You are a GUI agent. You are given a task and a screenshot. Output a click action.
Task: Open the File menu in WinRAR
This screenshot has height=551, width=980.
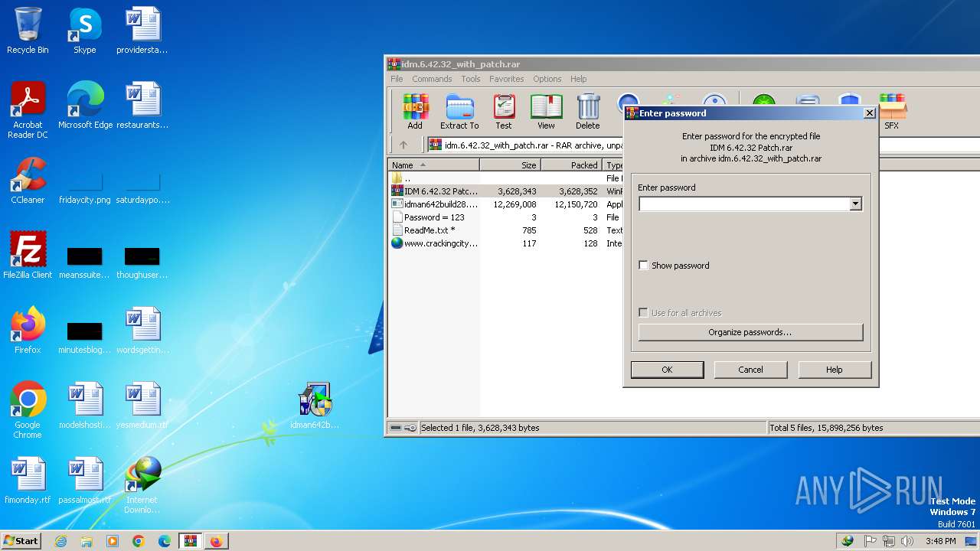(x=397, y=79)
